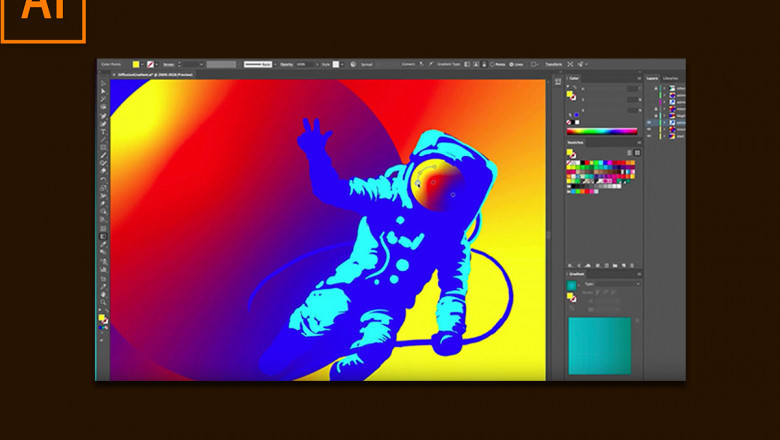This screenshot has width=780, height=440.
Task: Click the teal gradient preview square
Action: (599, 346)
